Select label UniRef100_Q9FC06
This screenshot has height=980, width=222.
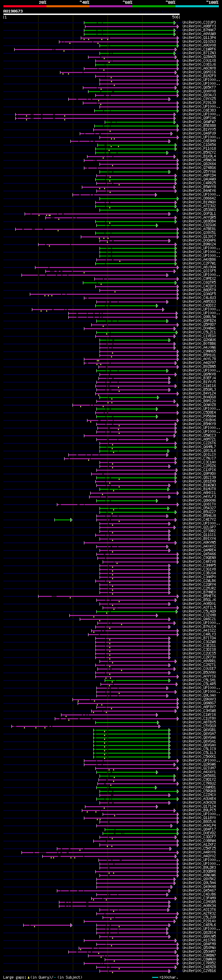pyautogui.click(x=199, y=118)
